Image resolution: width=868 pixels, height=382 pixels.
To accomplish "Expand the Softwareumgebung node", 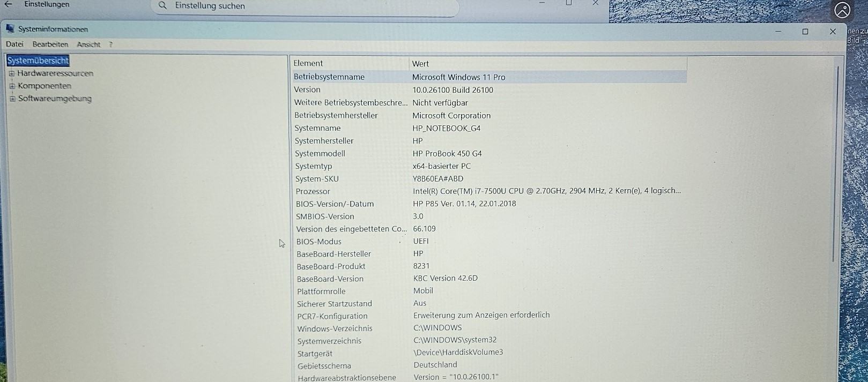I will point(12,99).
